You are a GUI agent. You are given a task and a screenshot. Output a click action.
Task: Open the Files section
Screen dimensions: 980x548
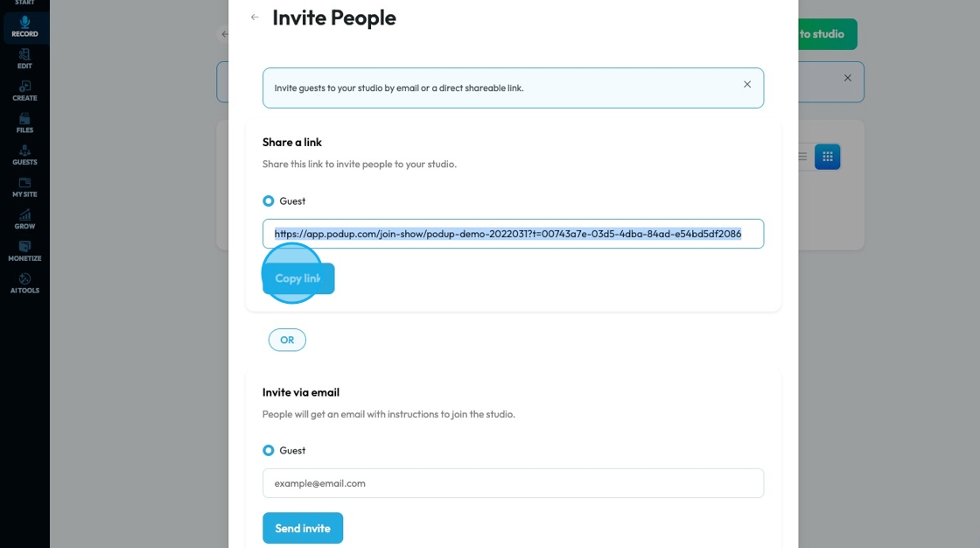pyautogui.click(x=24, y=123)
